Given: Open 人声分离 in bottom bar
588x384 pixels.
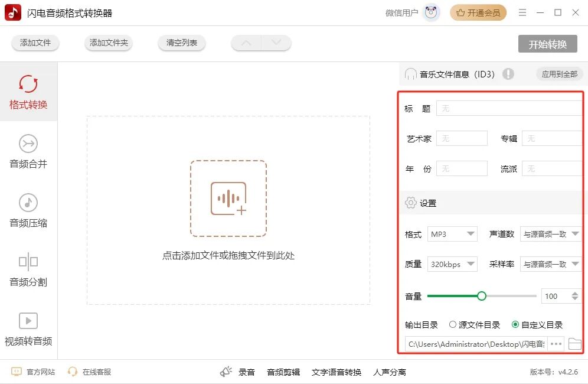Looking at the screenshot, I should [x=390, y=372].
